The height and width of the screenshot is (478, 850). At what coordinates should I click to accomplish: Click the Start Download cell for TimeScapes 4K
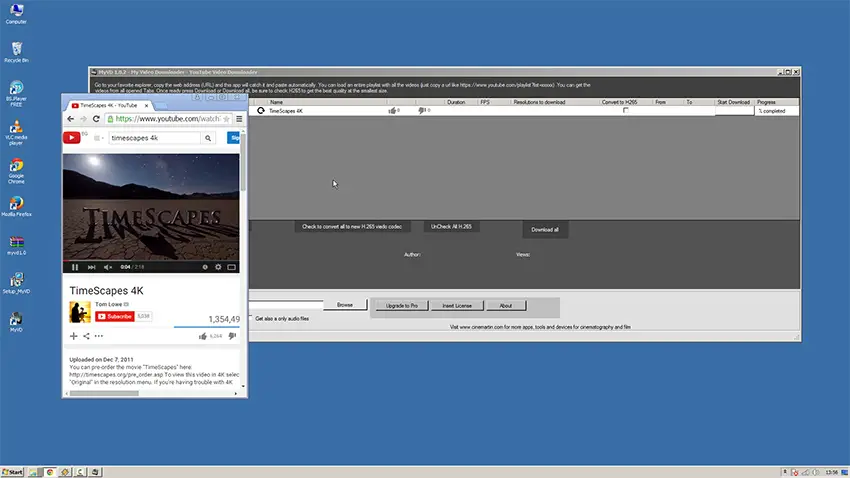734,111
